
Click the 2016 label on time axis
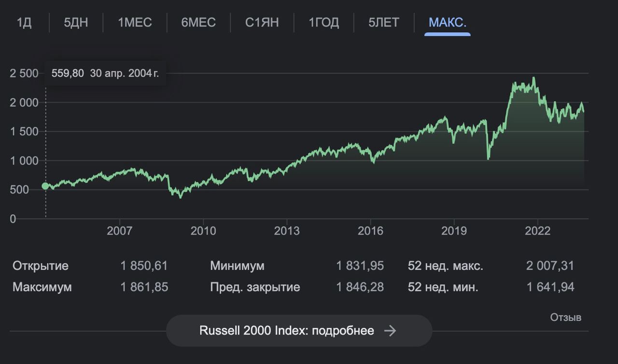point(370,231)
